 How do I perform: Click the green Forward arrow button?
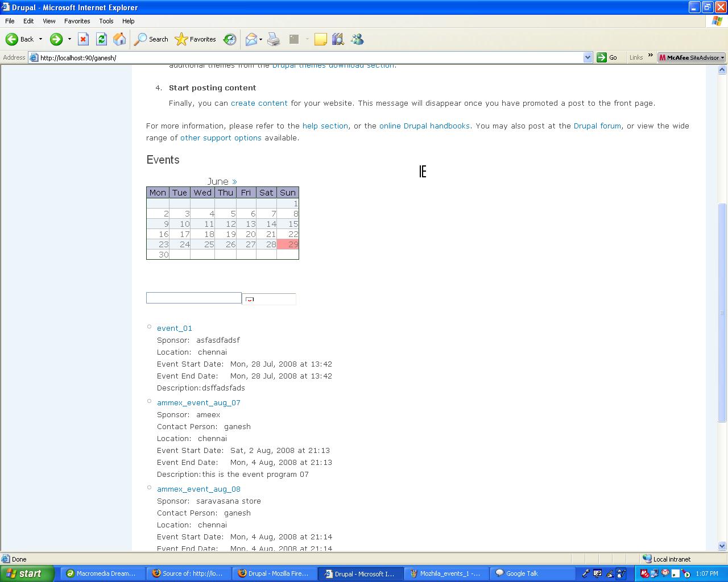coord(56,39)
